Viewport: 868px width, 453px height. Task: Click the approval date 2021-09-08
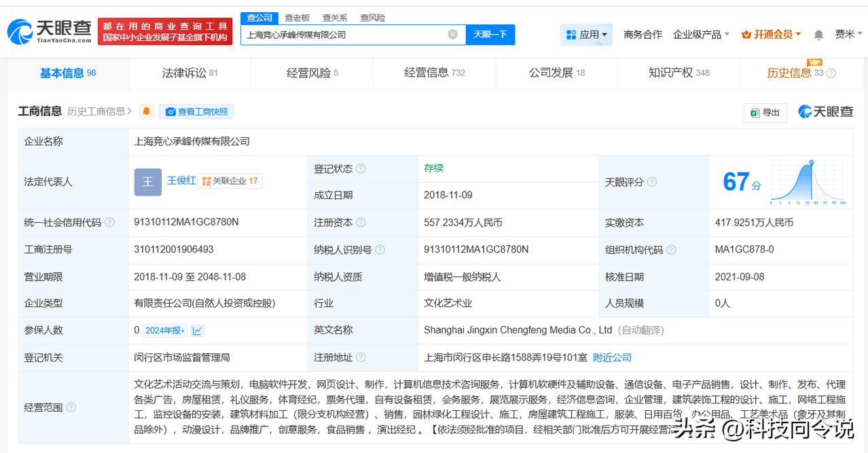click(740, 277)
